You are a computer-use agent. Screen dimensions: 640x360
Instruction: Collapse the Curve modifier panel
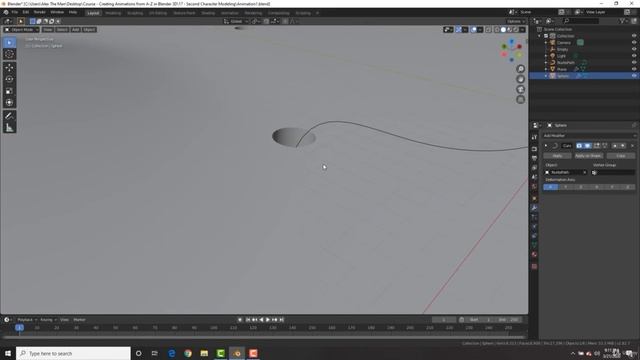pyautogui.click(x=546, y=146)
